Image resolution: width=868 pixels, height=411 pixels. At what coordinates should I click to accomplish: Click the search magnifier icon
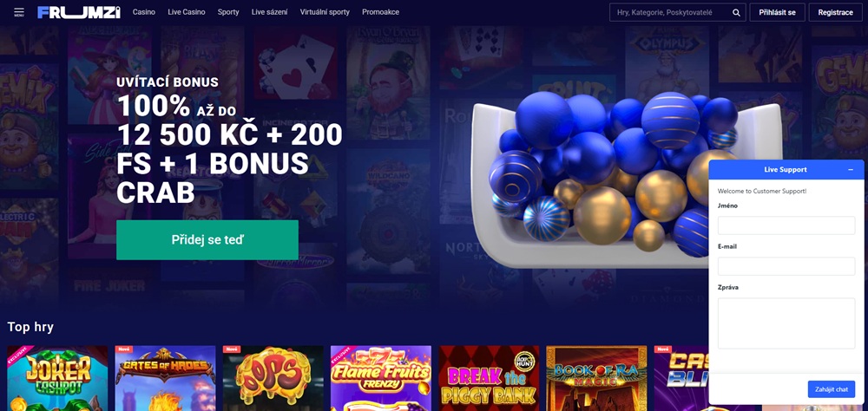click(x=736, y=12)
